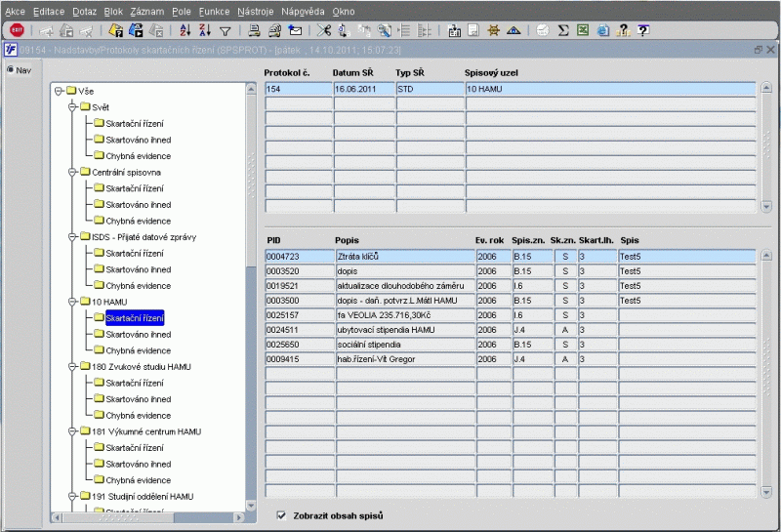Viewport: 781px width, 532px height.
Task: Open the Nástroje menu
Action: [256, 12]
